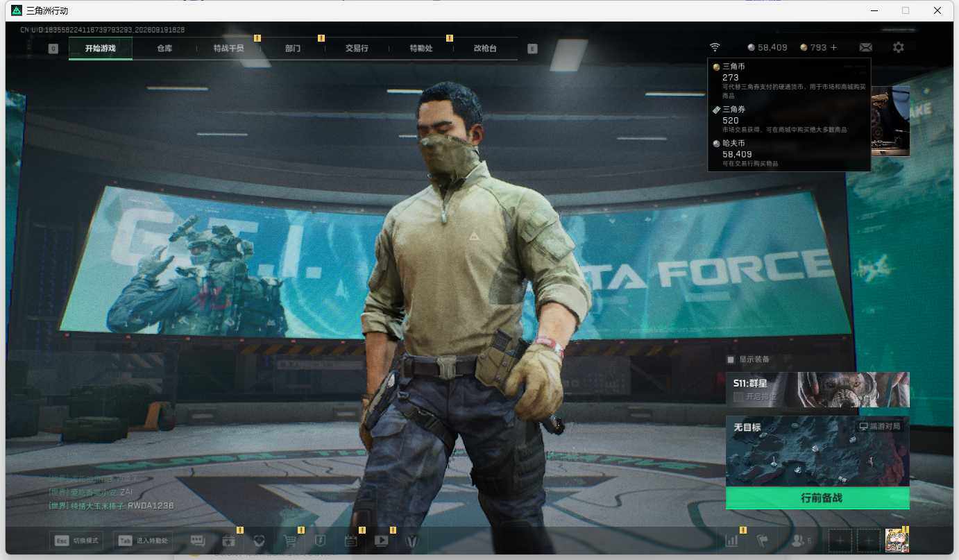Open the mail inbox envelope icon
The image size is (959, 560).
point(865,47)
